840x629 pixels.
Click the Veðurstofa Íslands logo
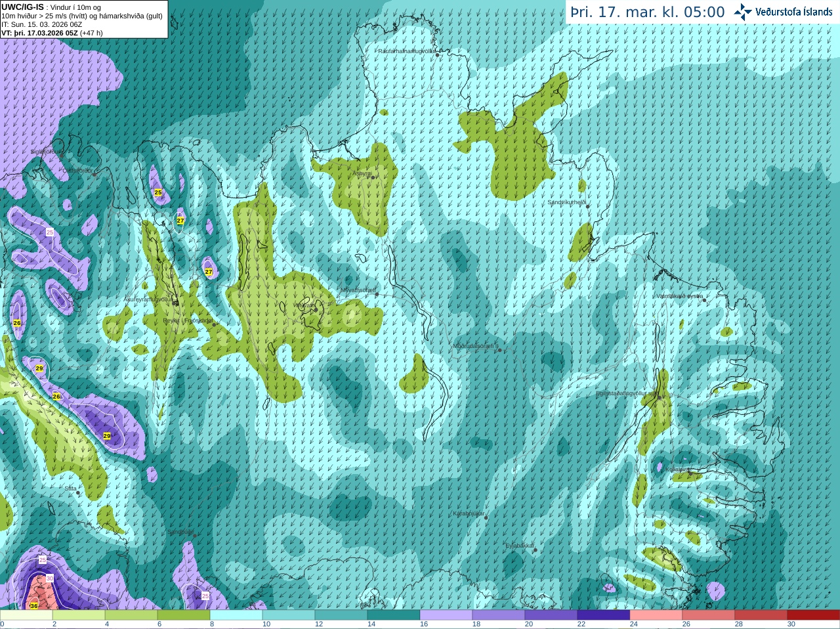(x=783, y=12)
